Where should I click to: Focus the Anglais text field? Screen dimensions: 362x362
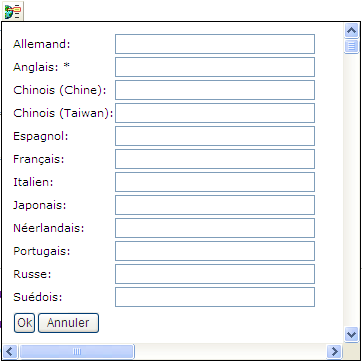pyautogui.click(x=215, y=67)
